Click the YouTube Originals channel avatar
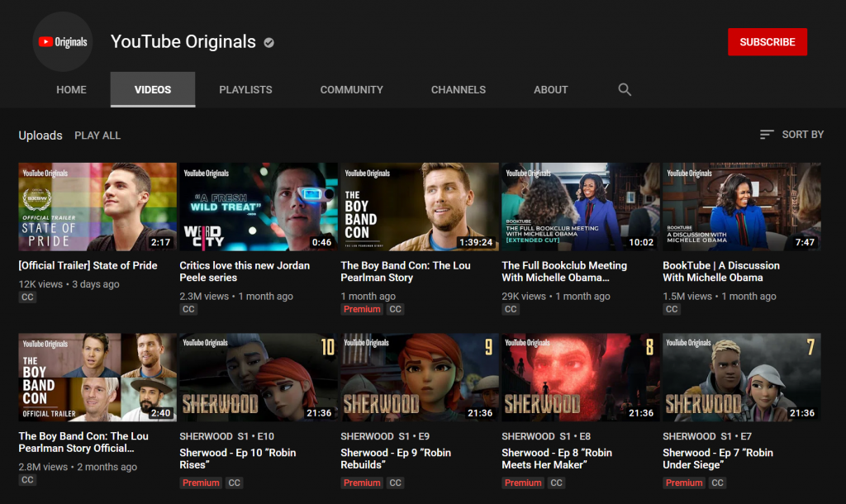 pyautogui.click(x=63, y=41)
